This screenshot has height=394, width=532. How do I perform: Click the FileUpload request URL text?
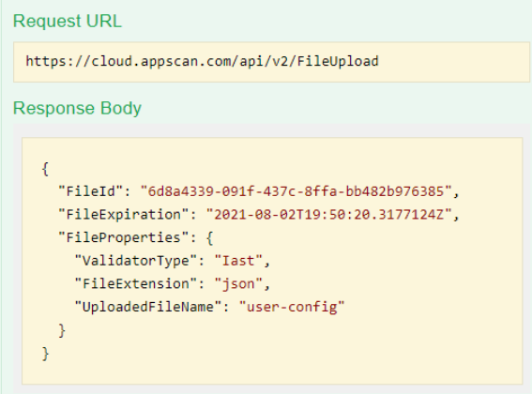[x=202, y=61]
